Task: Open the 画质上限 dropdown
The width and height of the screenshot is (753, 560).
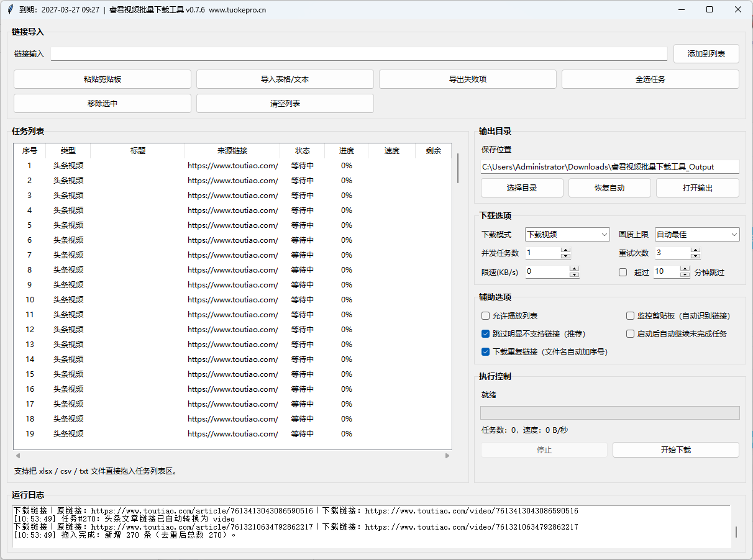Action: coord(697,235)
